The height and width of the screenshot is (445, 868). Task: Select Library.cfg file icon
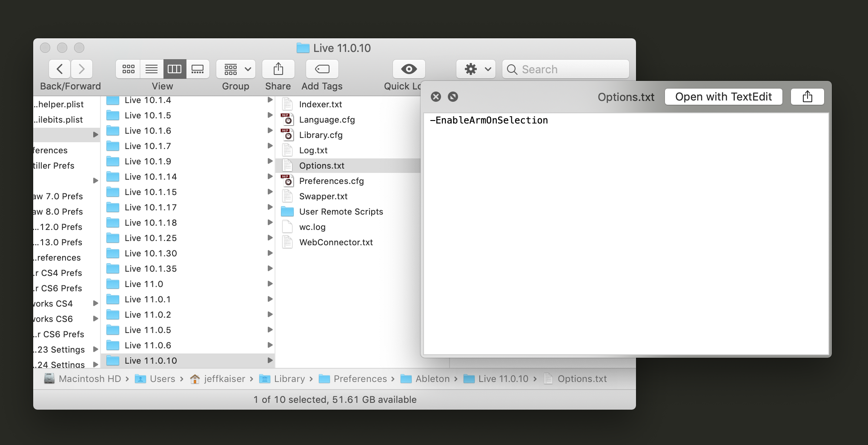click(287, 135)
